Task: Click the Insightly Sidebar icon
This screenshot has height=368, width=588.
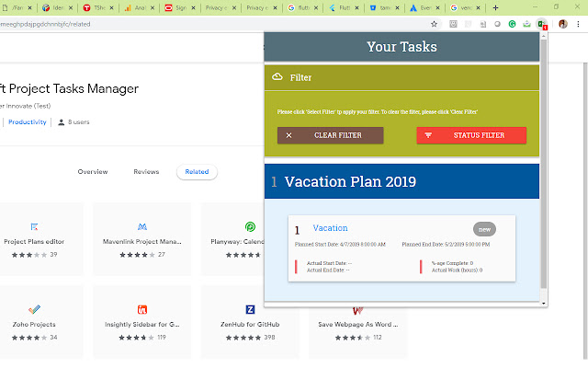Action: (x=142, y=309)
